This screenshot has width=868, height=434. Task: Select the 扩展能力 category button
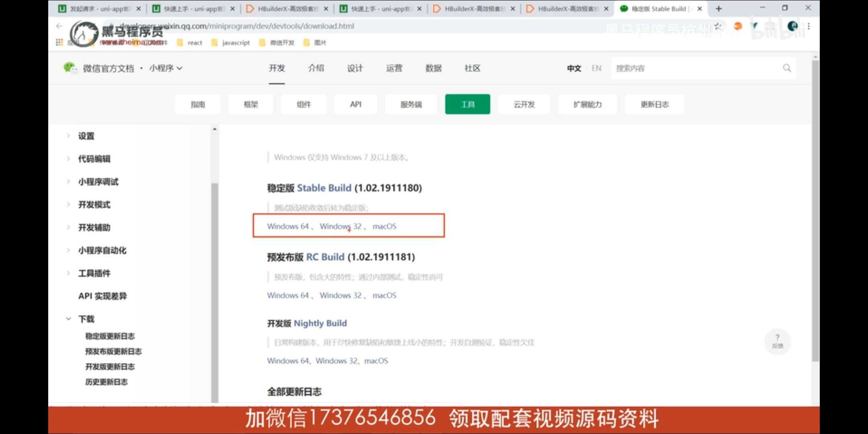[x=588, y=104]
